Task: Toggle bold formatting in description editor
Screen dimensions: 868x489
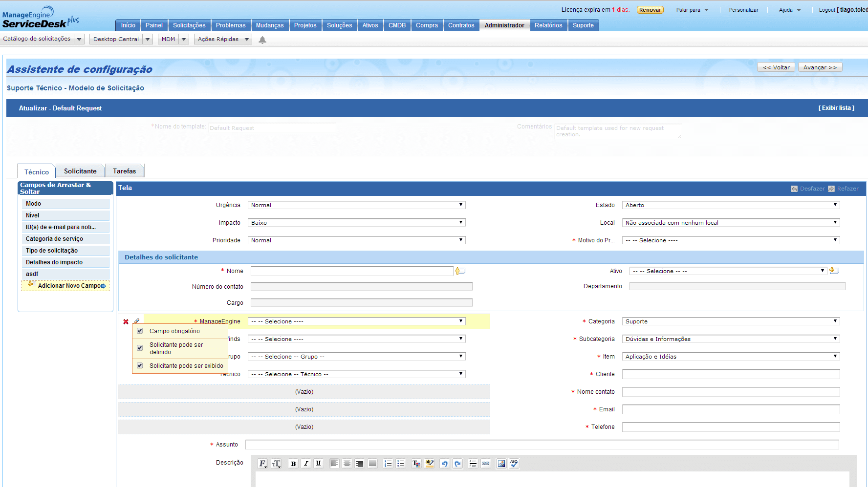Action: pos(293,464)
